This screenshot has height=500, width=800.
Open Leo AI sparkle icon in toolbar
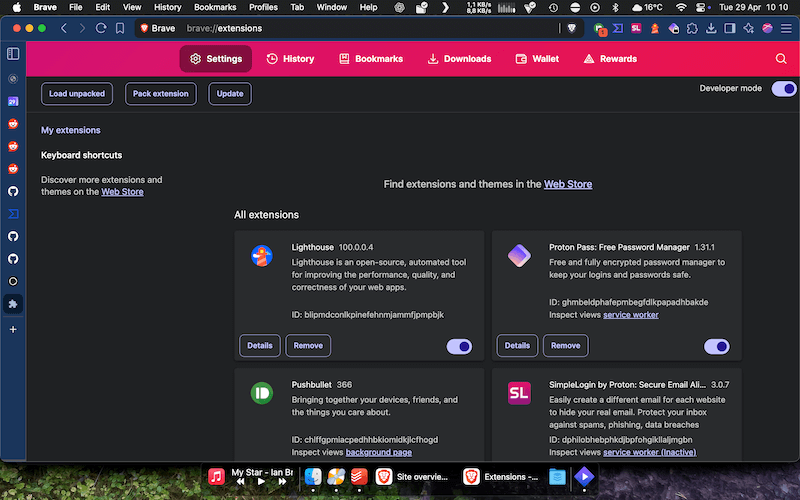pyautogui.click(x=748, y=29)
